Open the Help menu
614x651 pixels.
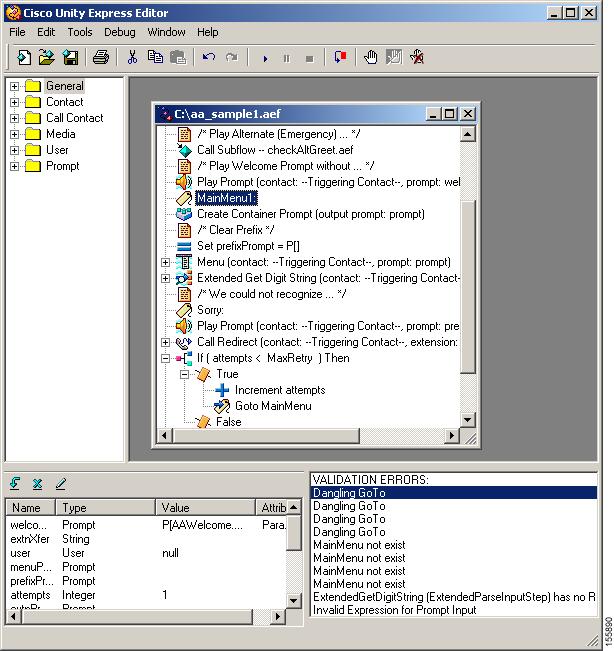pyautogui.click(x=207, y=32)
